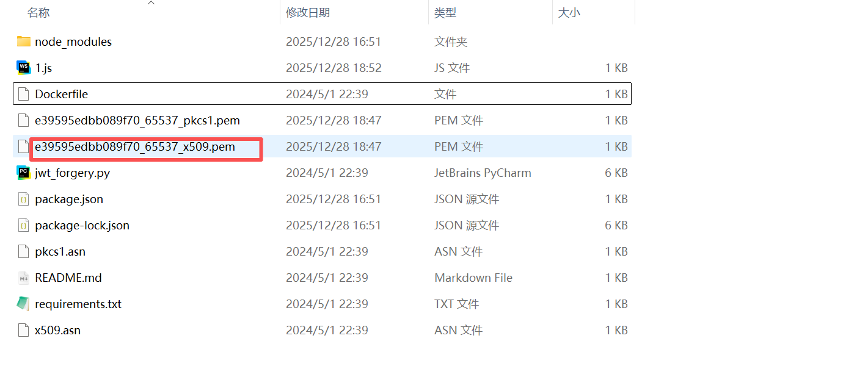The width and height of the screenshot is (868, 377).
Task: Click the file icon beside e39595edbb089f70_65537_x509.pem
Action: pyautogui.click(x=23, y=146)
